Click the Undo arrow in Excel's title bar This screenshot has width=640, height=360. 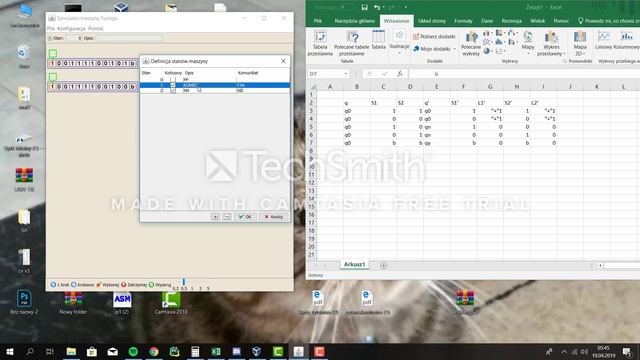click(377, 7)
